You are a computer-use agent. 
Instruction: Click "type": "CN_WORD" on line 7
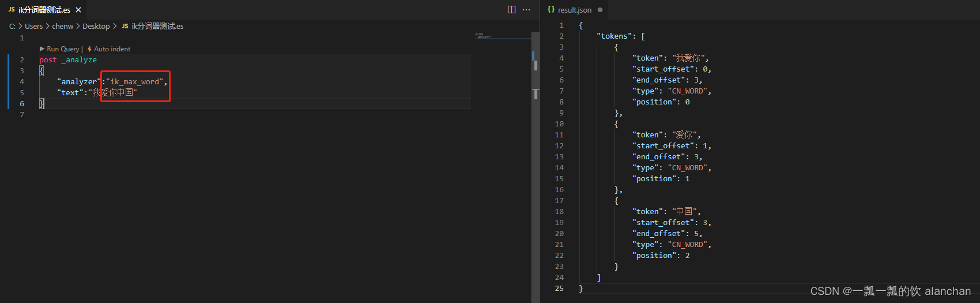[670, 91]
